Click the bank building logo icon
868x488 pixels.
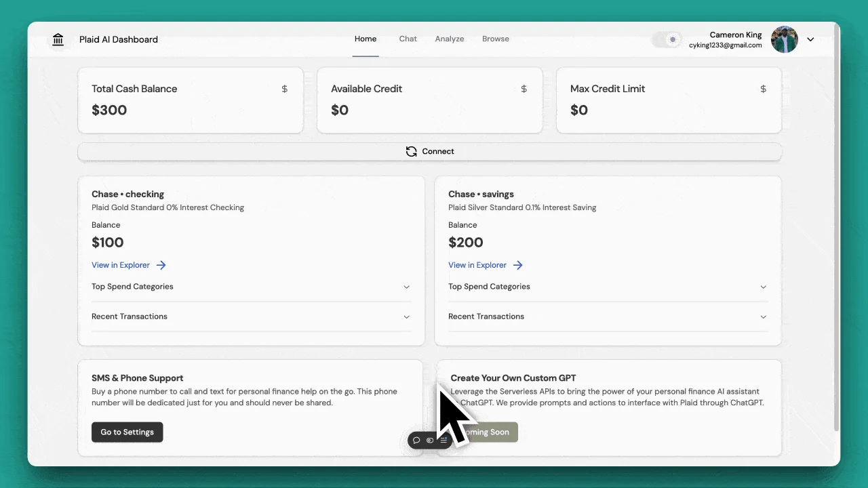click(x=58, y=39)
